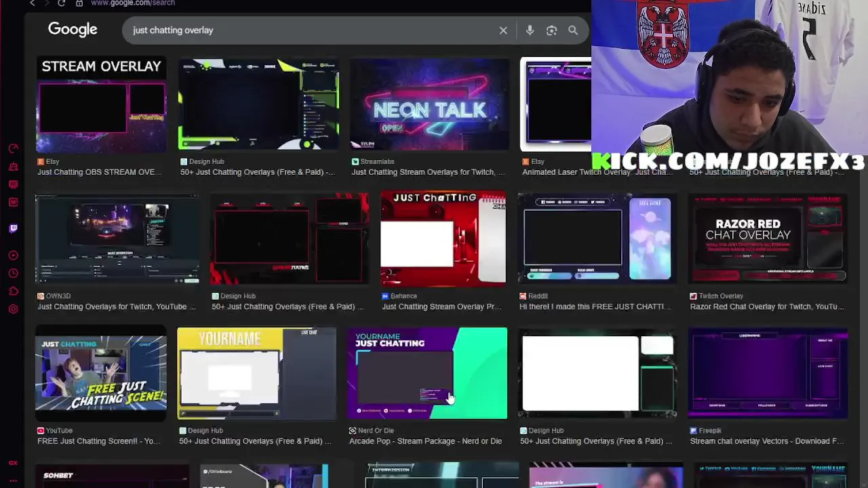Click the Twitch Overlay source label

coord(721,296)
